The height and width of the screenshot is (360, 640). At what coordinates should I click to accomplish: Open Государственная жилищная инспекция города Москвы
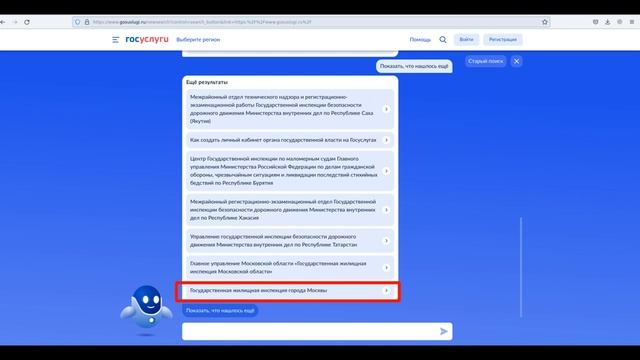tap(290, 291)
